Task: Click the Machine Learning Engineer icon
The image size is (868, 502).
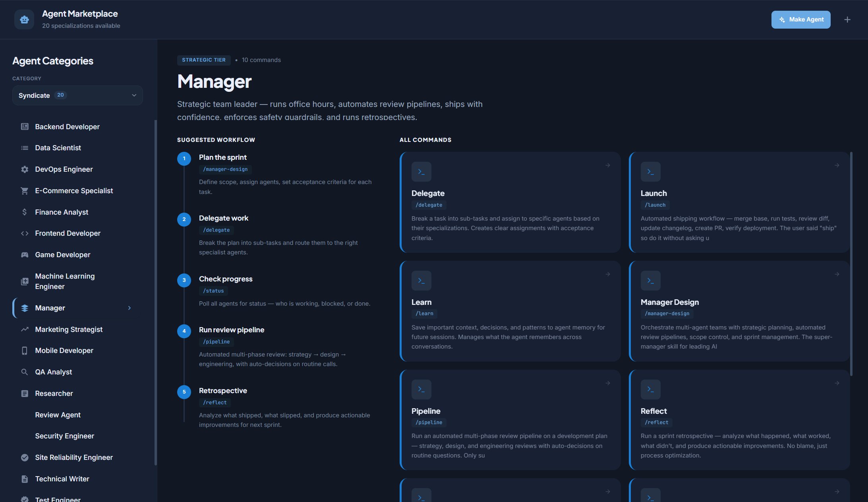Action: [25, 281]
